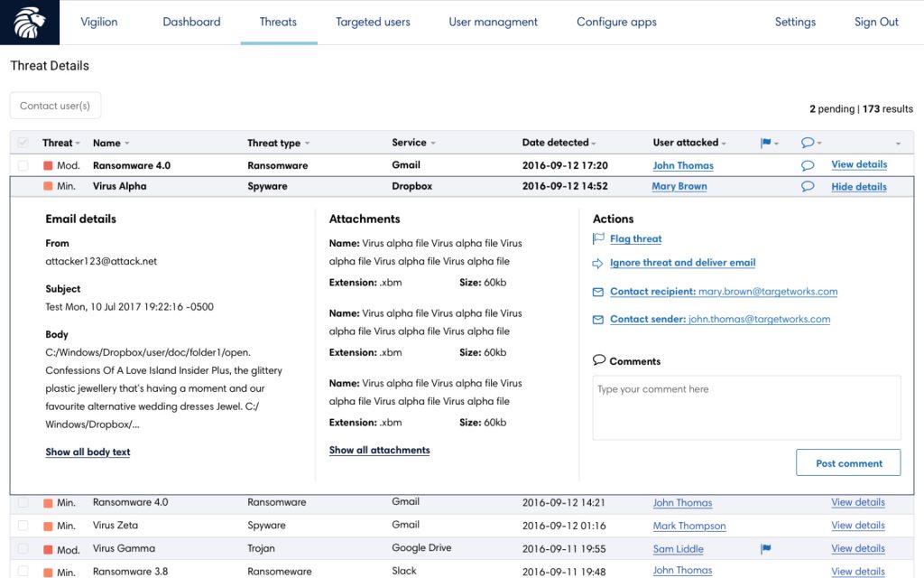Show all attachments link
The height and width of the screenshot is (578, 924).
tap(379, 450)
